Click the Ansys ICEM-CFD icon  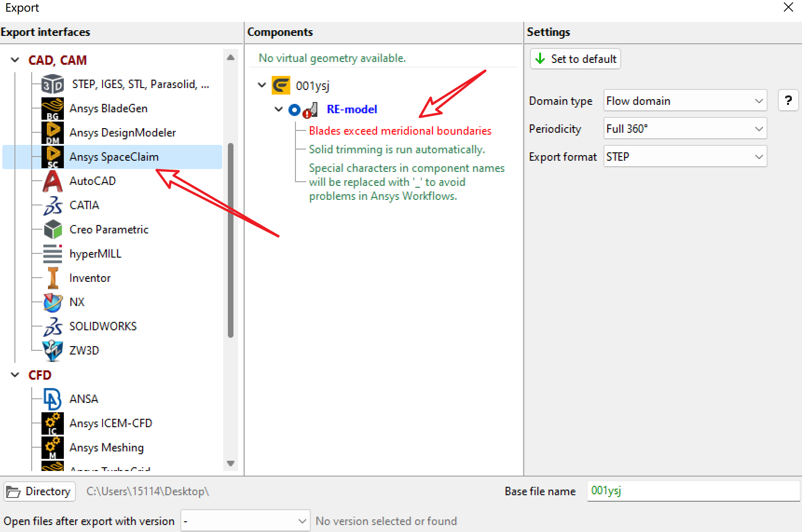tap(53, 423)
